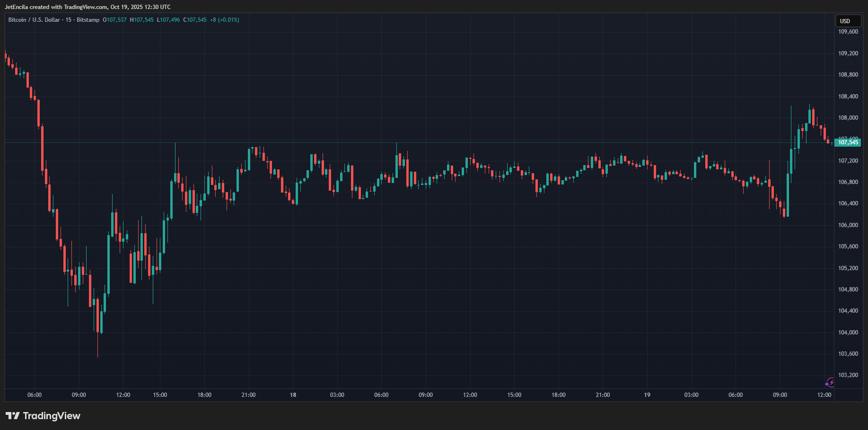
Task: Click the close price value C107,545
Action: [195, 20]
